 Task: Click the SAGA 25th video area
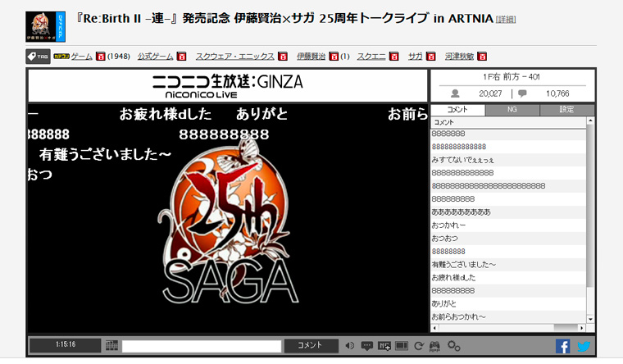[228, 218]
